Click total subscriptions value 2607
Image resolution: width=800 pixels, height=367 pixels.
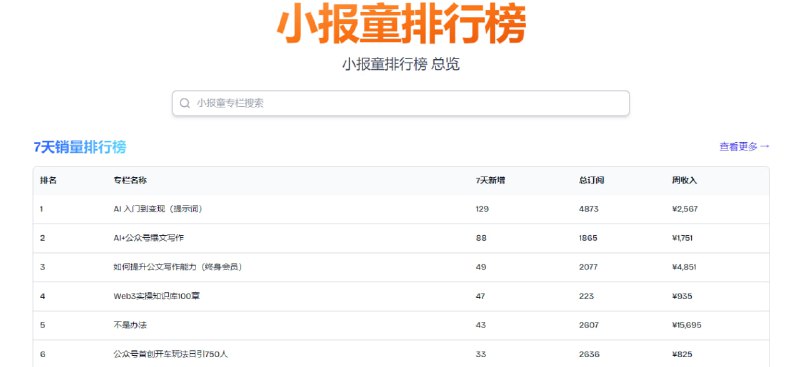tap(589, 325)
